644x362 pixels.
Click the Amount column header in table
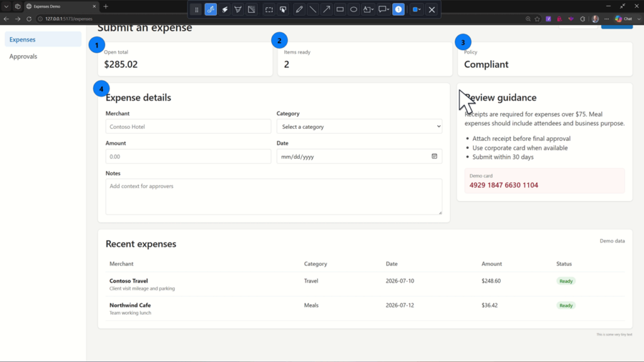point(492,264)
